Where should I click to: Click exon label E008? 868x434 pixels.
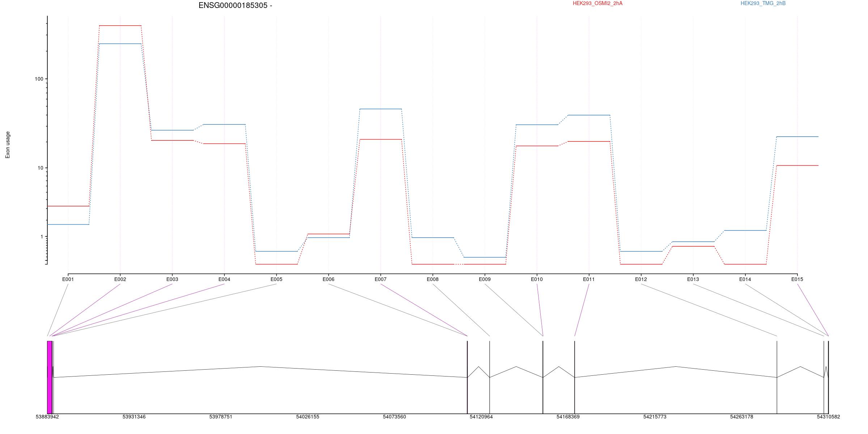pyautogui.click(x=433, y=279)
